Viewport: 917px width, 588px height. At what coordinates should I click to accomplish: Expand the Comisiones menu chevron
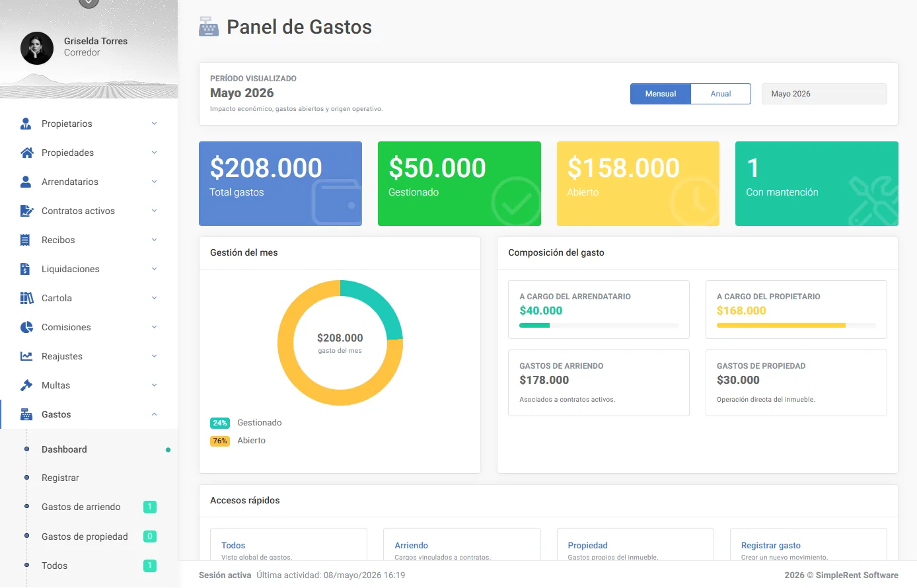pyautogui.click(x=154, y=327)
